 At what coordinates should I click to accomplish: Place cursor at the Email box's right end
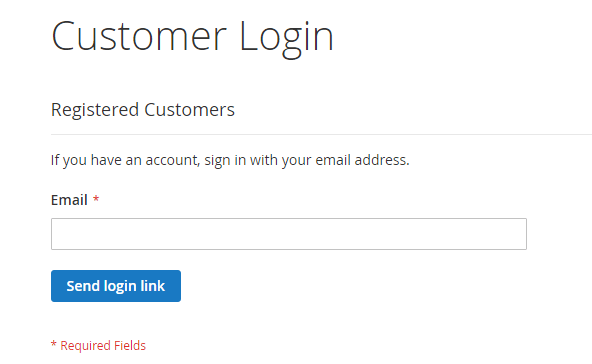click(521, 234)
